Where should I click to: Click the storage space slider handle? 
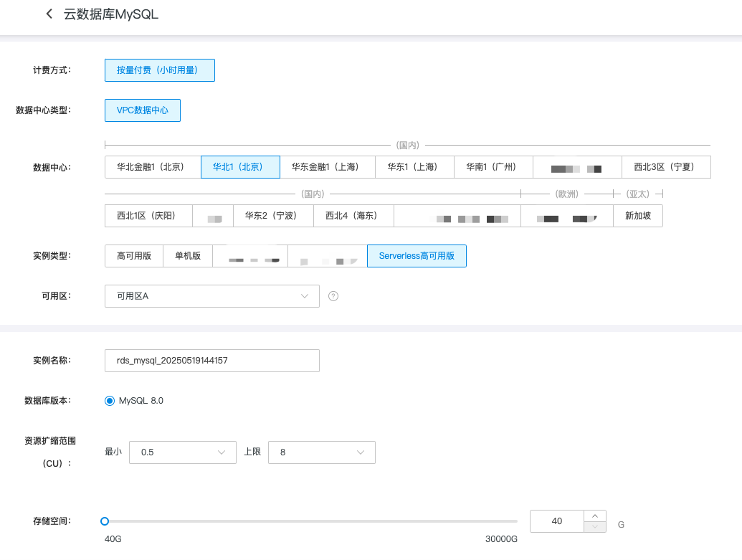[105, 521]
